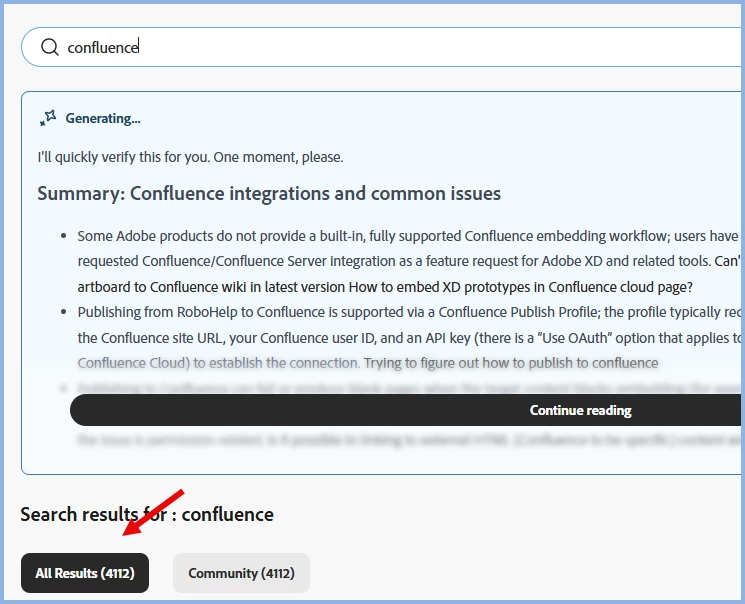745x604 pixels.
Task: Click 'How to embed XD prototypes' text
Action: pyautogui.click(x=521, y=287)
